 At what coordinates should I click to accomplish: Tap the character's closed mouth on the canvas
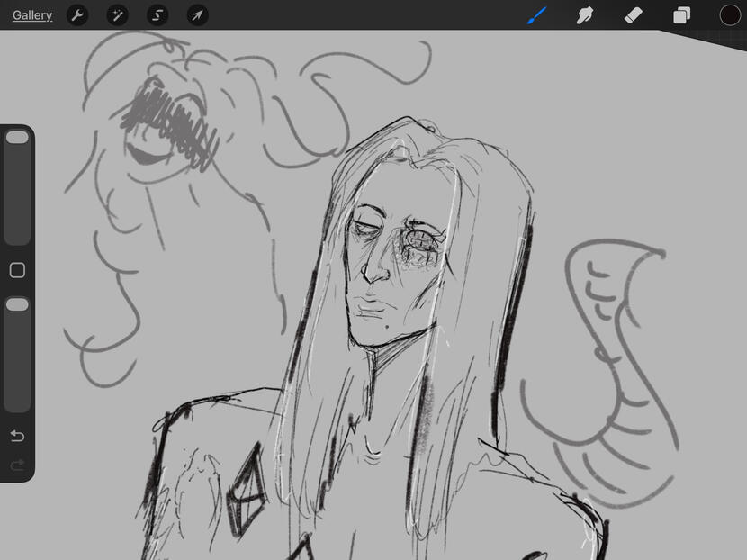(371, 309)
